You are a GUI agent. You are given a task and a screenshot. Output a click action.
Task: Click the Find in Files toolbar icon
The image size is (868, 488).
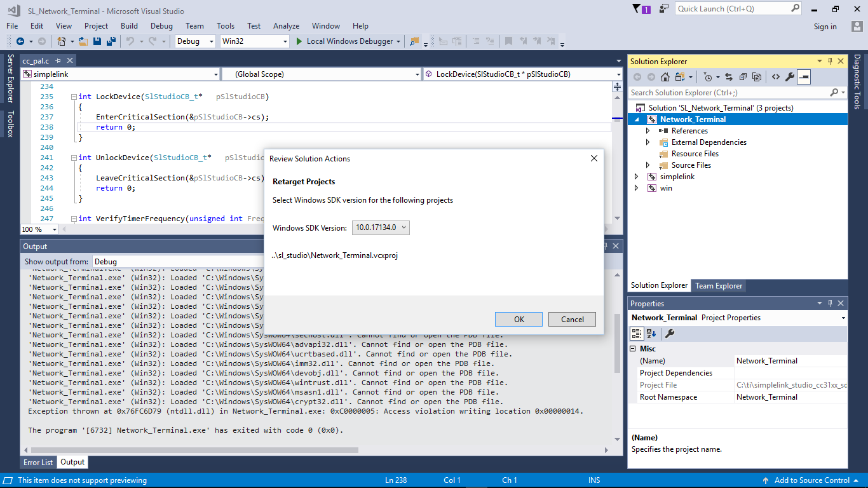coord(415,41)
